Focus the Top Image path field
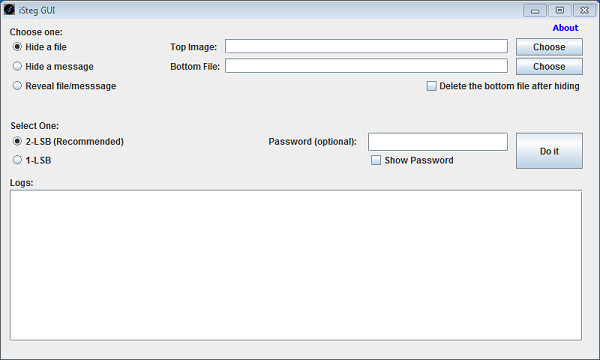 [x=366, y=46]
